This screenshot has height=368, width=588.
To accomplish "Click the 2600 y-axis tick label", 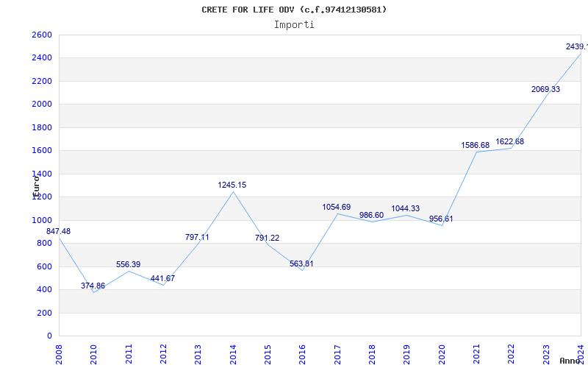I will tap(42, 35).
